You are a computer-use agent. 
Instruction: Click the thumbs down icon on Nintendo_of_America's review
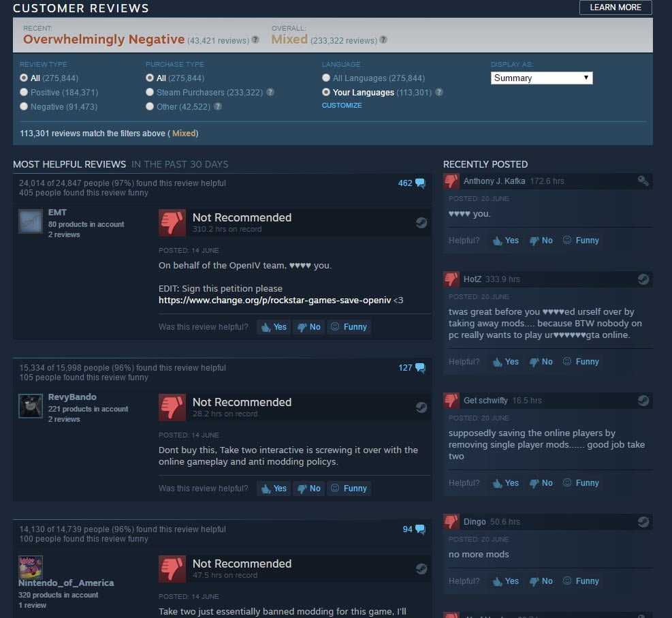(x=172, y=569)
